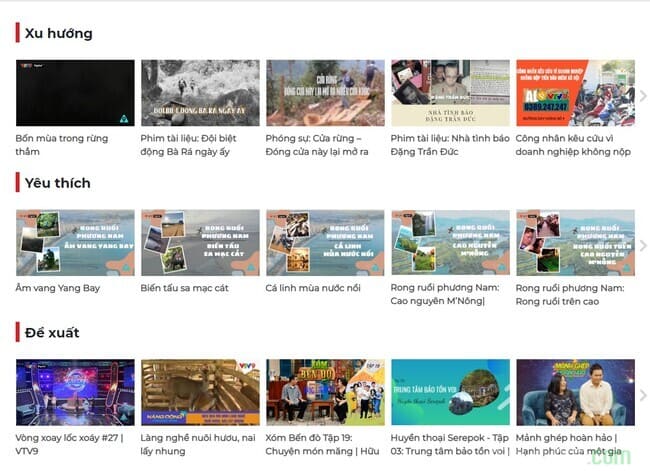This screenshot has height=471, width=650.
Task: Click title 'Làng nghề nuôi hươu, nai lấy nhung'
Action: 198,444
